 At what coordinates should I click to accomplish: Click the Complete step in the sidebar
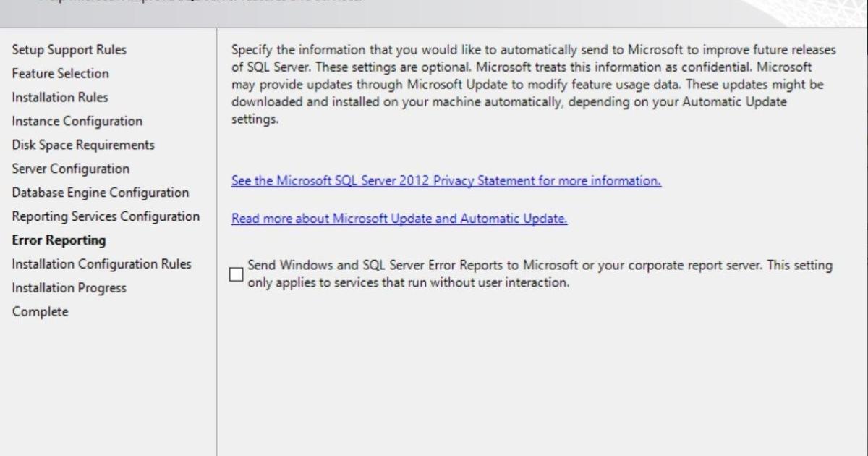click(x=40, y=312)
